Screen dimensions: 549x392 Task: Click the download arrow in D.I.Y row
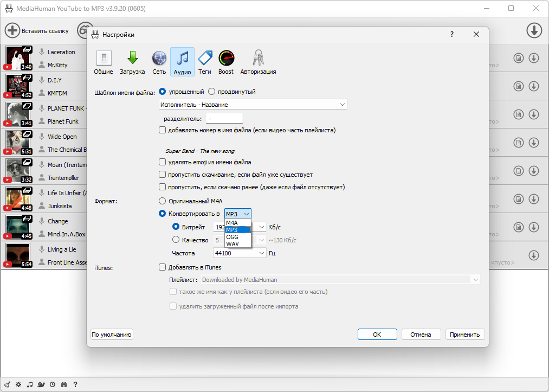534,86
